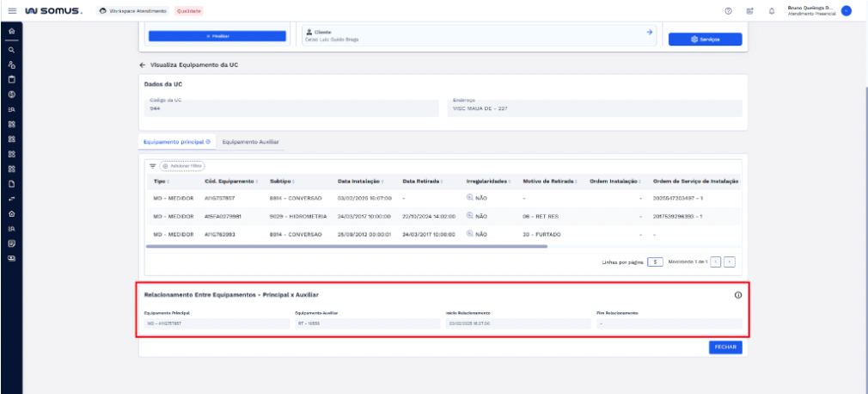The width and height of the screenshot is (868, 394).
Task: Click the Somus logo
Action: (53, 11)
